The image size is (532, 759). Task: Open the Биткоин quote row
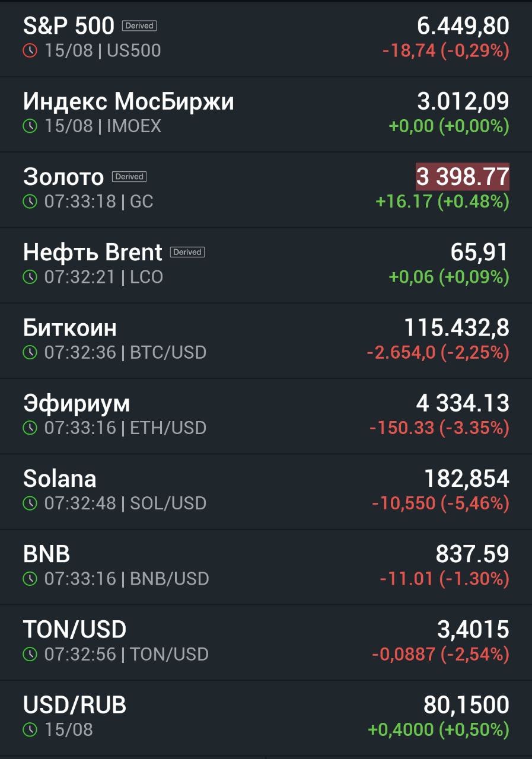(x=266, y=340)
